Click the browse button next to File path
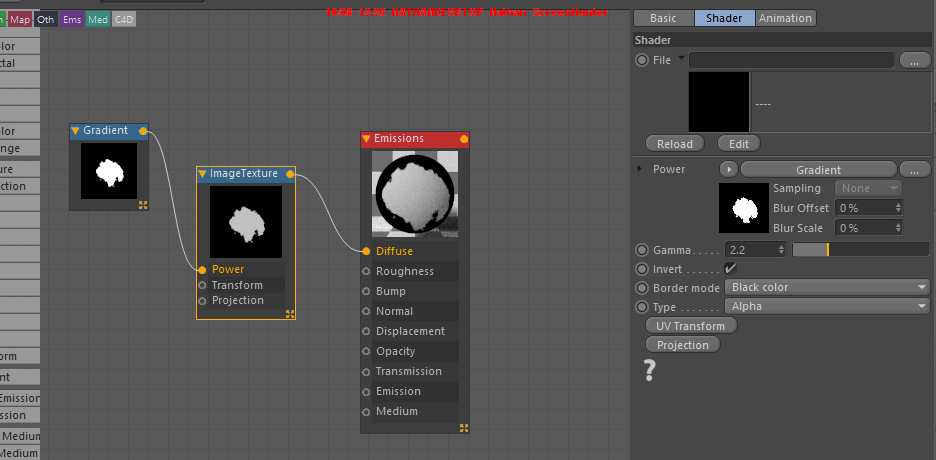Screen dimensions: 936x460 click(x=915, y=60)
